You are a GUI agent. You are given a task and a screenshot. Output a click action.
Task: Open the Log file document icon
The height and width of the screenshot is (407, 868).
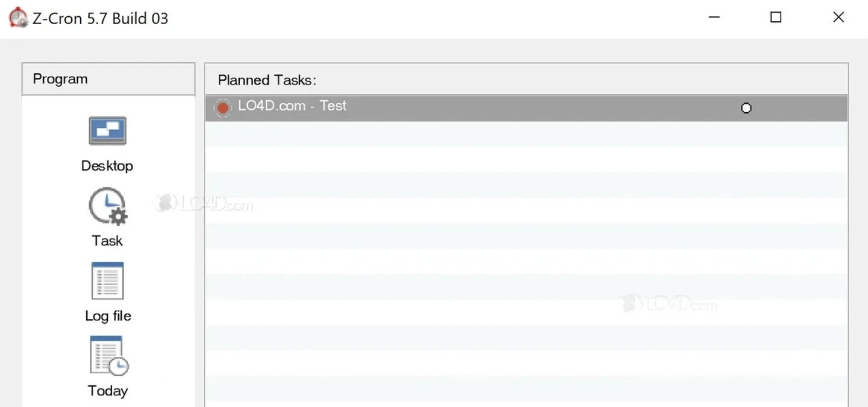(x=107, y=281)
